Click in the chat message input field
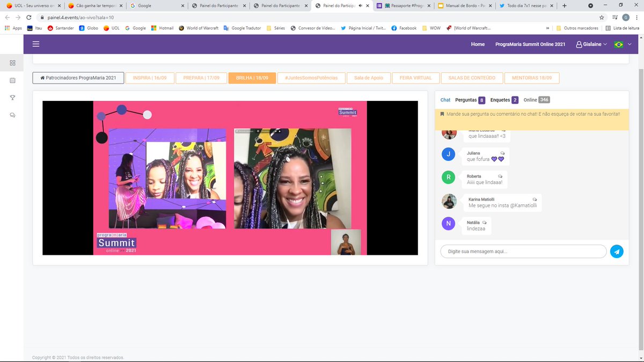The image size is (644, 362). 523,252
